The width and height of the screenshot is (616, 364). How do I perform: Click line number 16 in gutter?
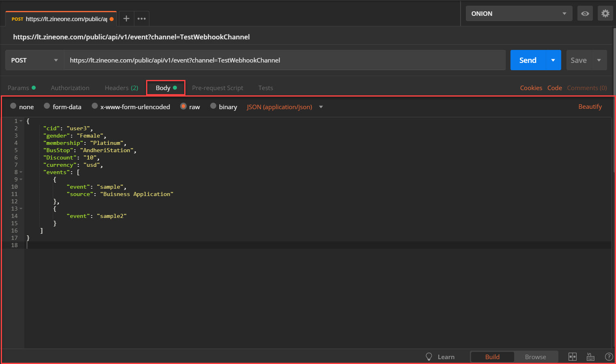[x=15, y=230]
